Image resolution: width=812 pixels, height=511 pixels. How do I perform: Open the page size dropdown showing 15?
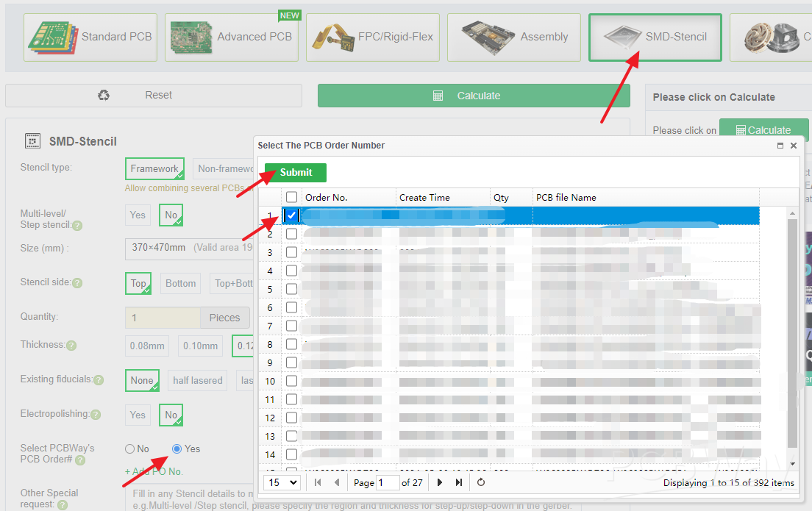click(x=282, y=482)
